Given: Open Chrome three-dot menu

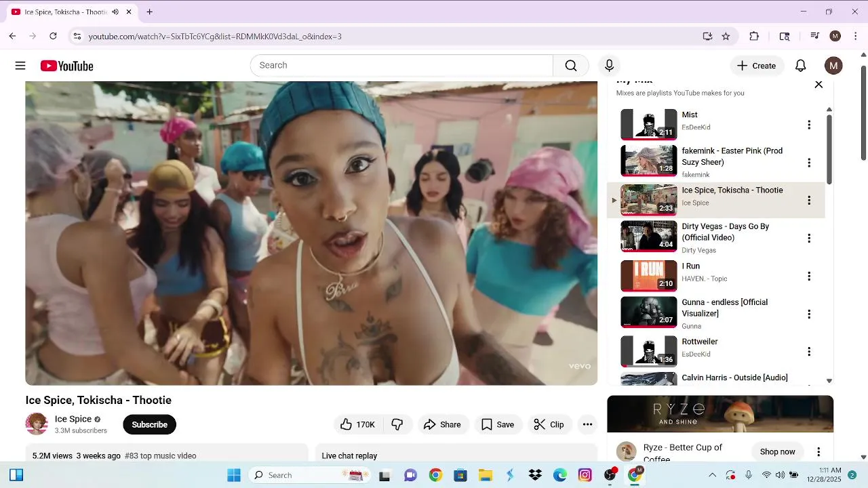Looking at the screenshot, I should click(x=856, y=37).
